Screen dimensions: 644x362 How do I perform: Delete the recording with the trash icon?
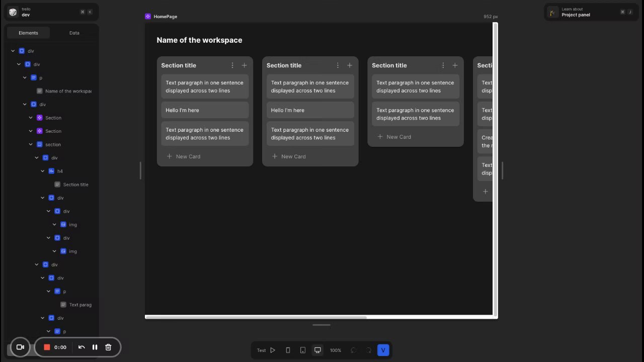coord(108,347)
